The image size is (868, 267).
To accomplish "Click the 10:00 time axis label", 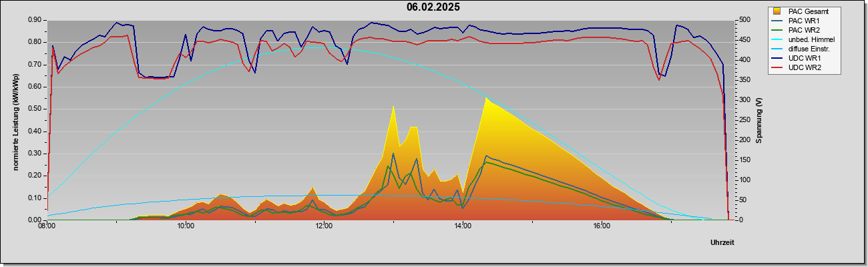I will [x=186, y=226].
